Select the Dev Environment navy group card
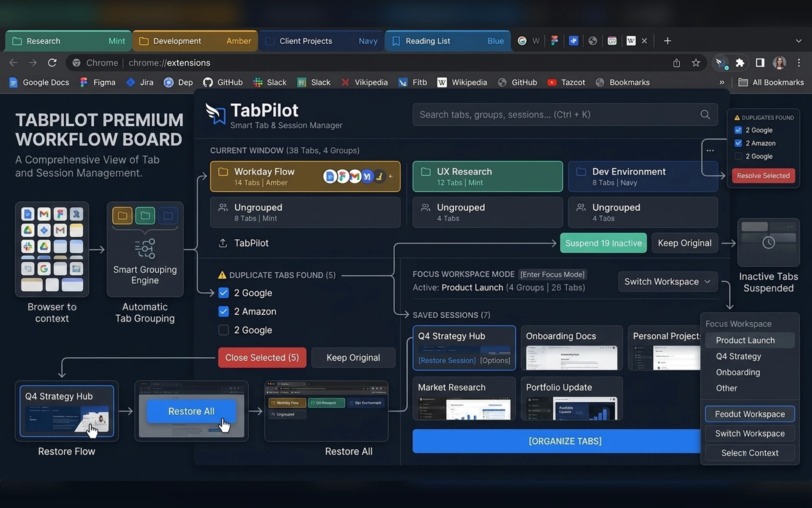This screenshot has width=812, height=508. coord(643,176)
